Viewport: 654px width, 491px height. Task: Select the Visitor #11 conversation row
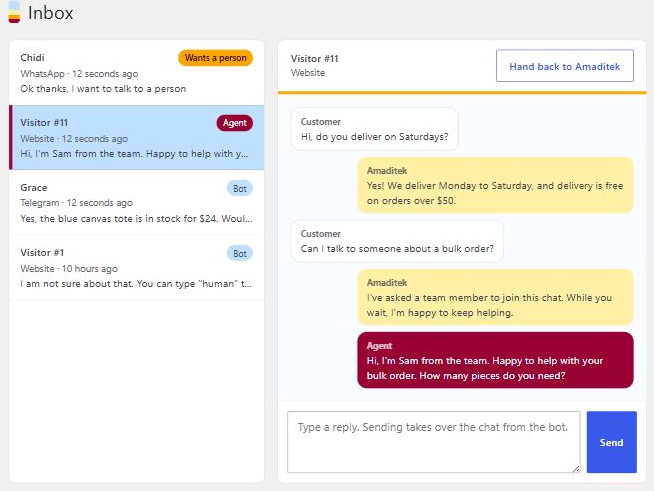136,138
